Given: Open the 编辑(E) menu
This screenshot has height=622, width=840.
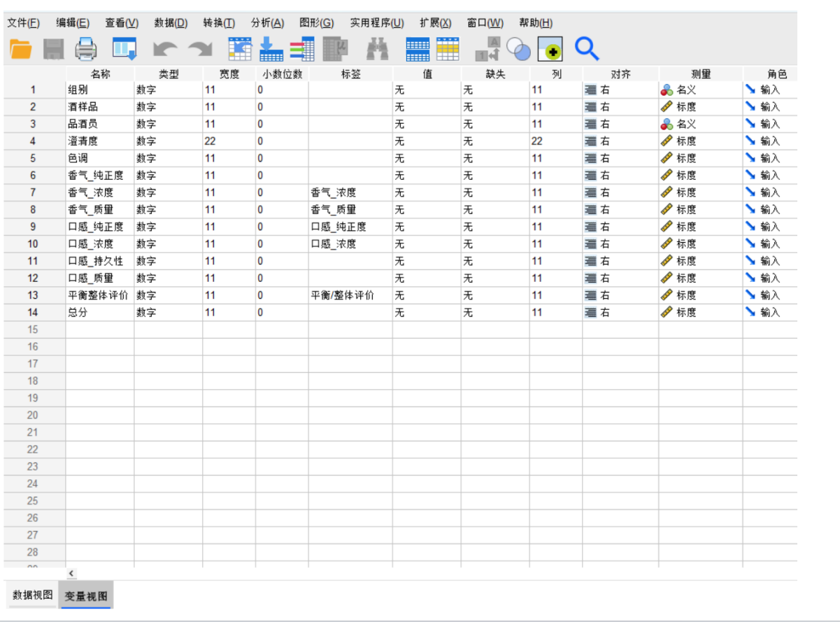Looking at the screenshot, I should (73, 22).
